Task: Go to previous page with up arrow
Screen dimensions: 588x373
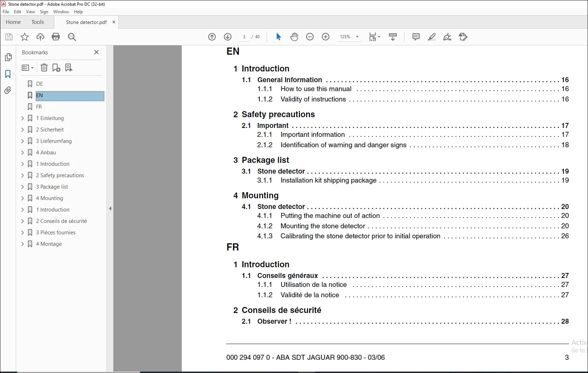Action: (212, 37)
